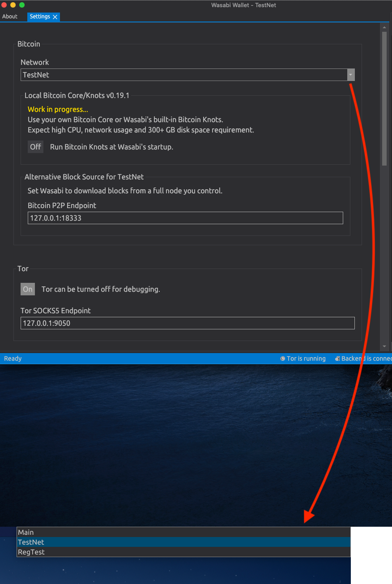Click the settings vertical scrollbar thumb
The height and width of the screenshot is (584, 392).
(x=384, y=98)
